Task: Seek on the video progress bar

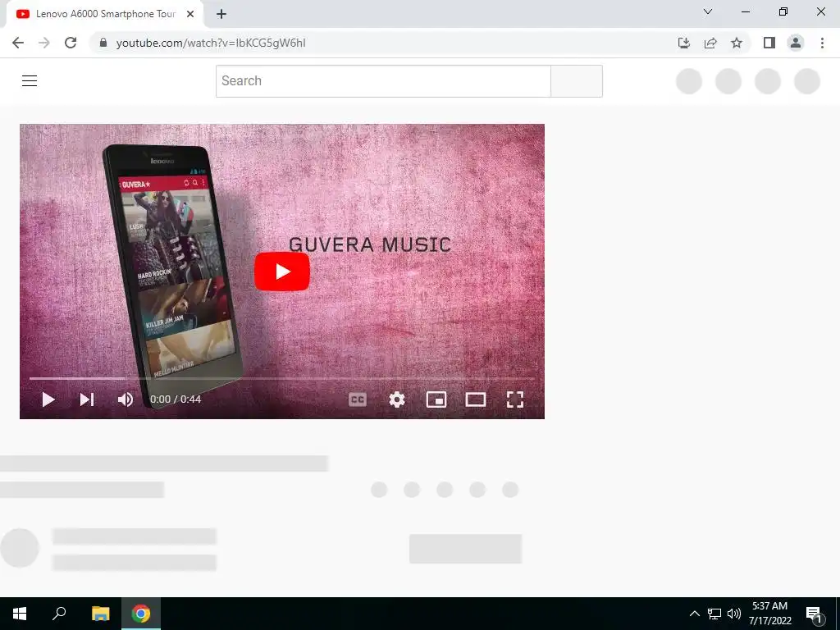Action: (282, 378)
